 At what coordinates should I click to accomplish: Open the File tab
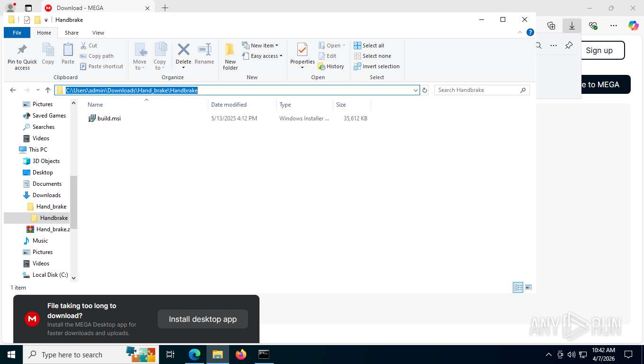pos(17,33)
